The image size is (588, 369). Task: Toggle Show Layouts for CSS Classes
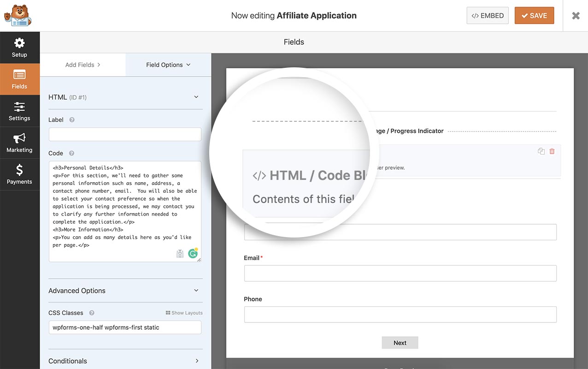click(184, 312)
